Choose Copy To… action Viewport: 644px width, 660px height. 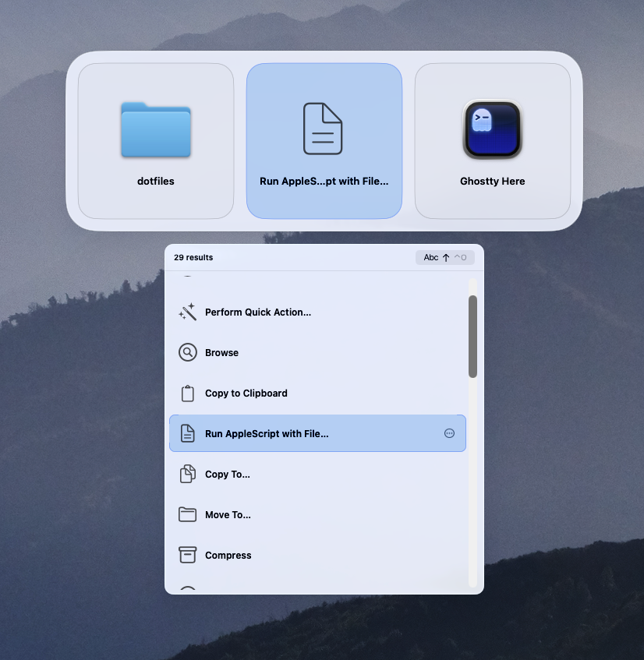(x=317, y=474)
